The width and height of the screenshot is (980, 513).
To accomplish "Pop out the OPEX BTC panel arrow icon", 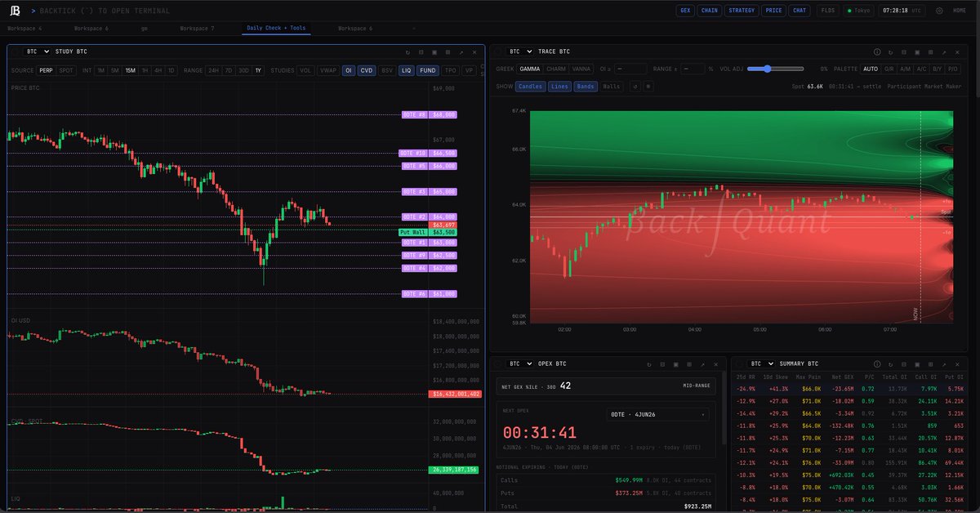I will (702, 364).
